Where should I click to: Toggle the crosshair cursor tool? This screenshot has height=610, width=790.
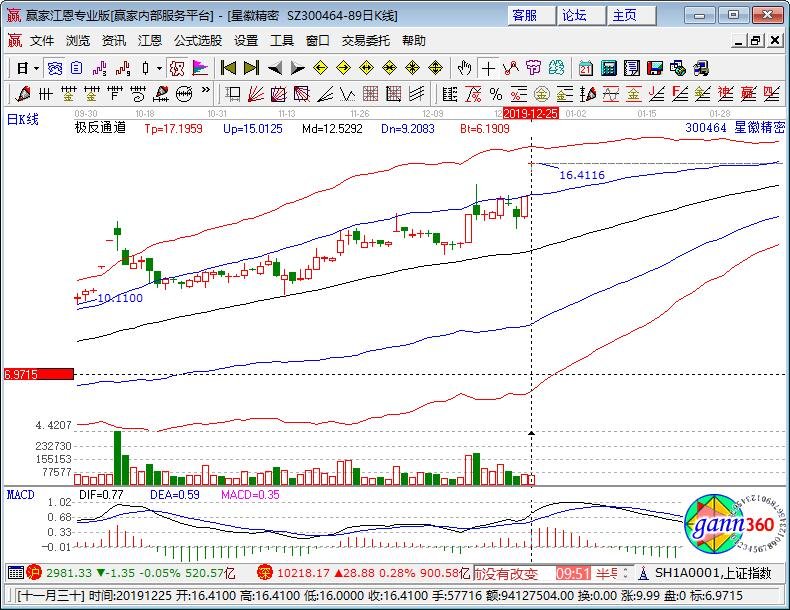[x=488, y=68]
